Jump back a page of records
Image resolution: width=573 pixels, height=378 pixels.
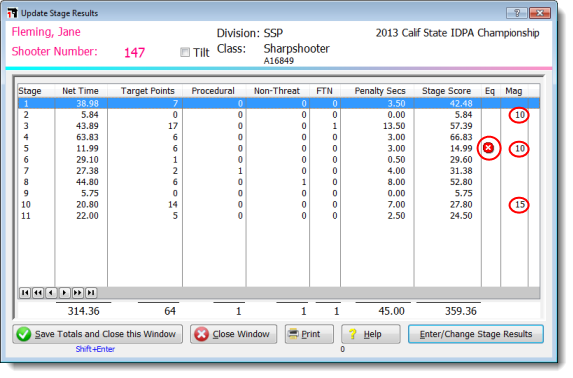click(x=38, y=292)
